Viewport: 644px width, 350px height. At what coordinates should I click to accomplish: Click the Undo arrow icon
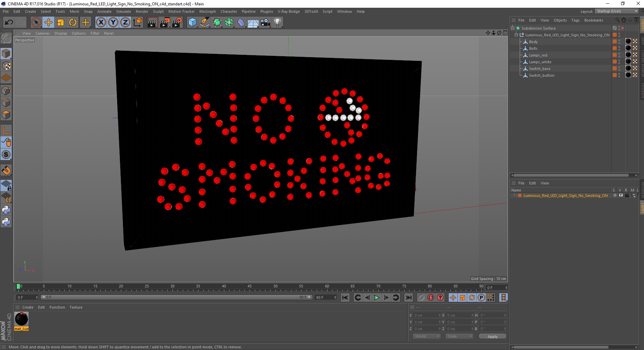click(9, 23)
